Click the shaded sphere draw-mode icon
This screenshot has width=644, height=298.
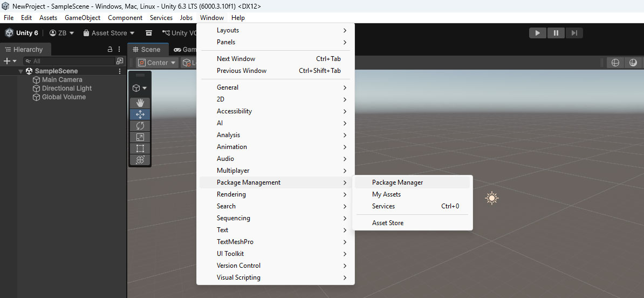click(633, 63)
